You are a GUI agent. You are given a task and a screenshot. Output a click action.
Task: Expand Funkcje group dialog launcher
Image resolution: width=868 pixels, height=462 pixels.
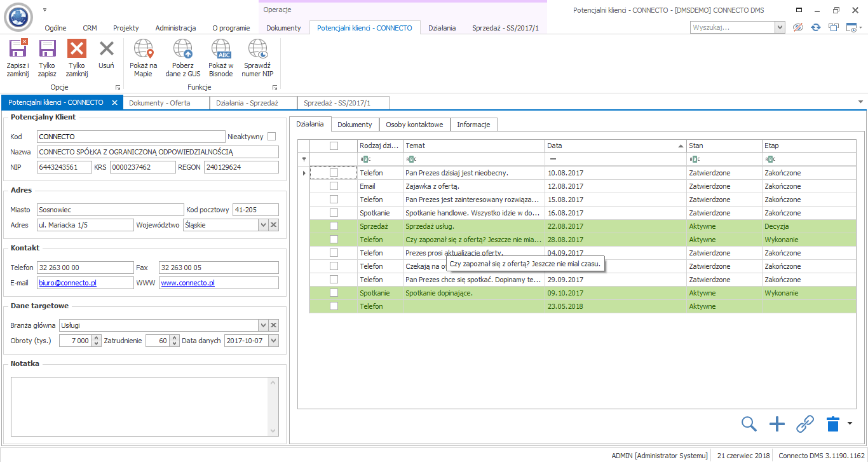275,87
